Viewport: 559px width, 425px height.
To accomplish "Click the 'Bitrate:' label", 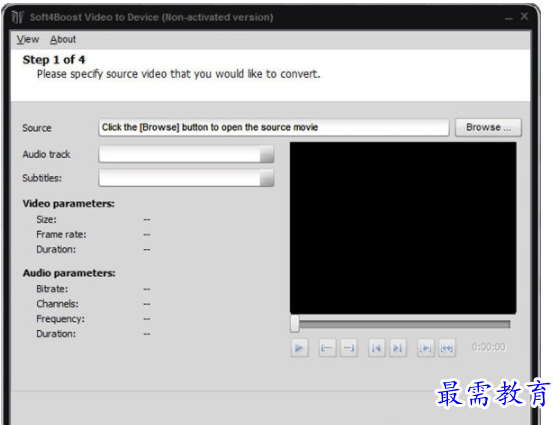I will 52,289.
